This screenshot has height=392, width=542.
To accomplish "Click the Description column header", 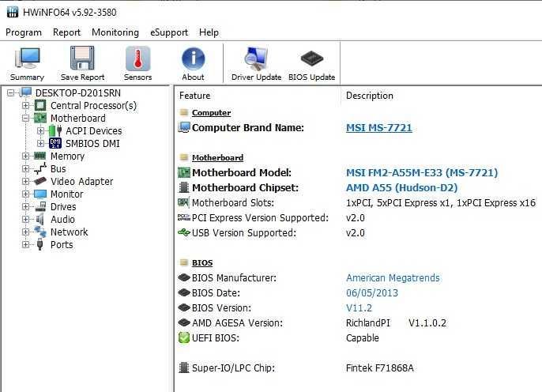I will (370, 96).
